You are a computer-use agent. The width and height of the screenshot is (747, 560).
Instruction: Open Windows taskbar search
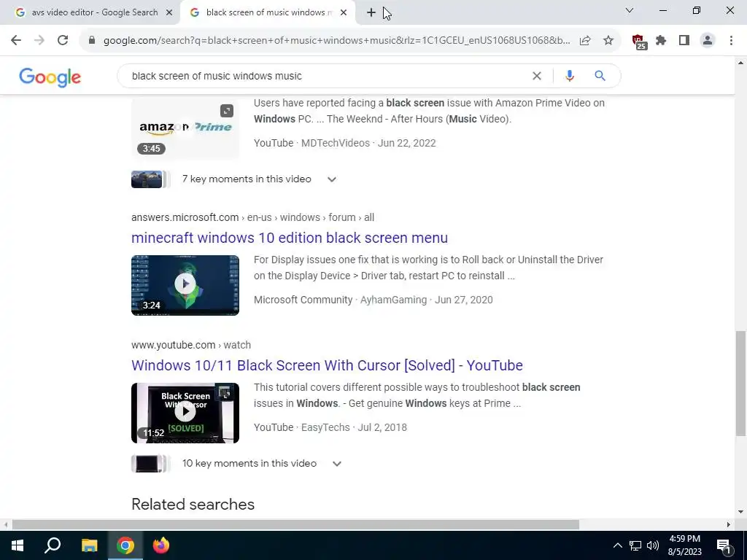53,545
